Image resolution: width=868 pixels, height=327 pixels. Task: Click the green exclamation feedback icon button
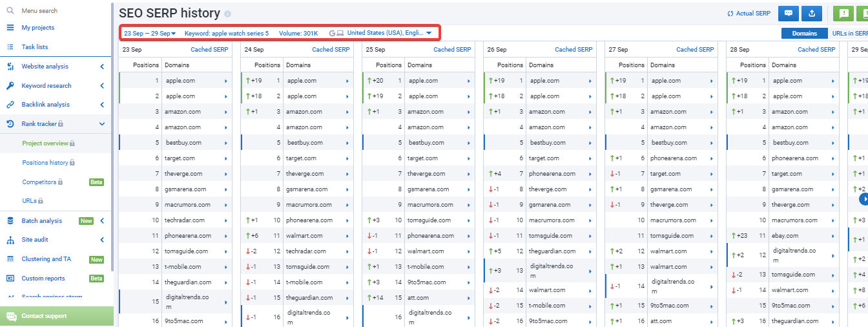coord(843,14)
